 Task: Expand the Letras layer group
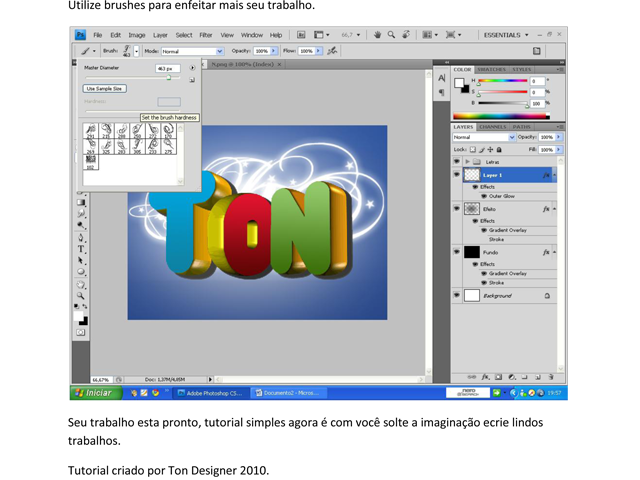[467, 161]
